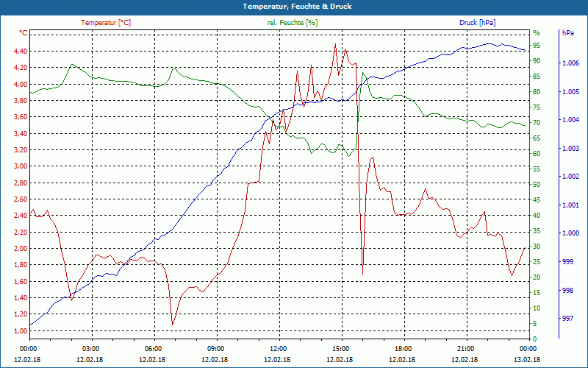Click the 65 humidity axis value
The width and height of the screenshot is (588, 368).
point(537,138)
